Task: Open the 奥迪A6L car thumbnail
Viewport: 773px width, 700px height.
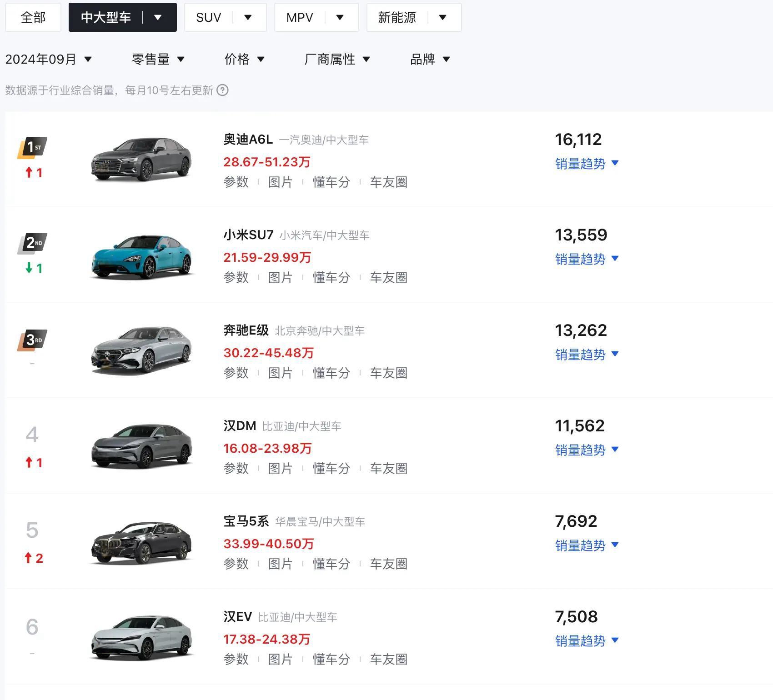Action: [141, 159]
